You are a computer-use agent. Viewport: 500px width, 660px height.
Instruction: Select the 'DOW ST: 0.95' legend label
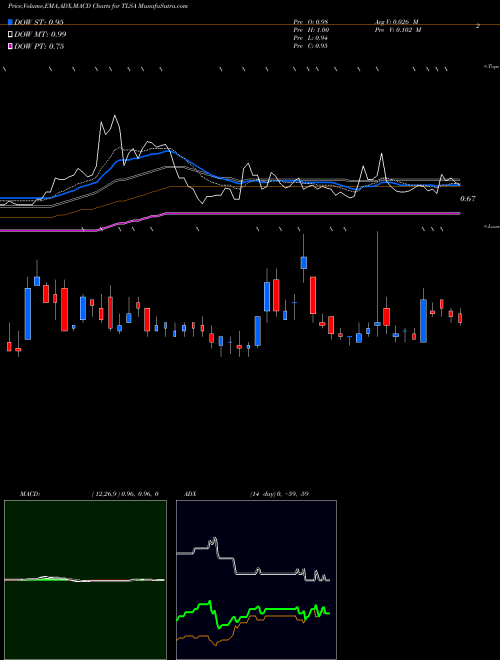pos(39,22)
